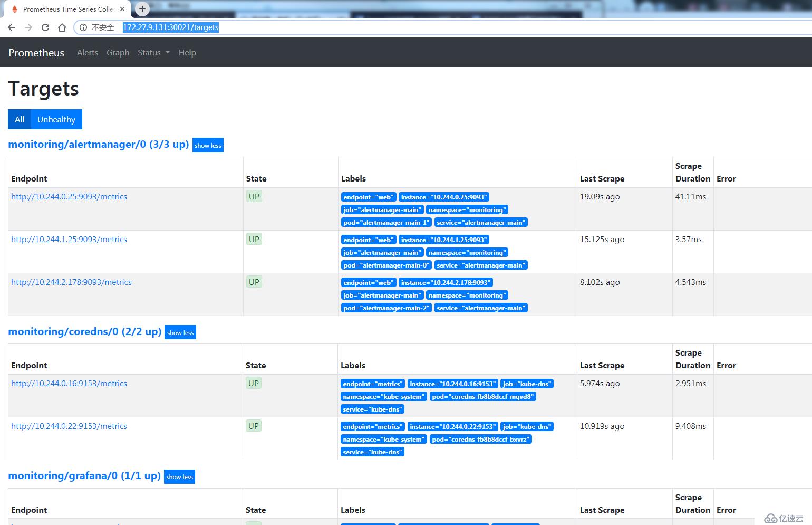The width and height of the screenshot is (812, 525).
Task: Open the browser home page icon
Action: pos(62,27)
